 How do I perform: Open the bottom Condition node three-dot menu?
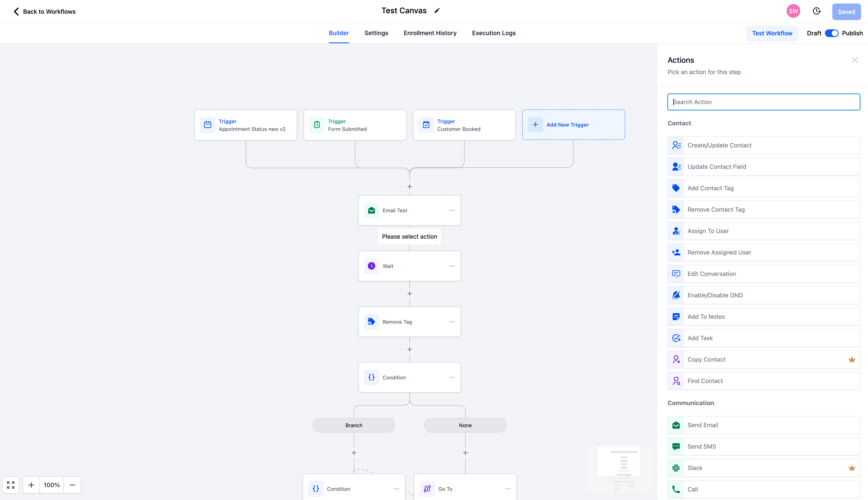click(396, 489)
